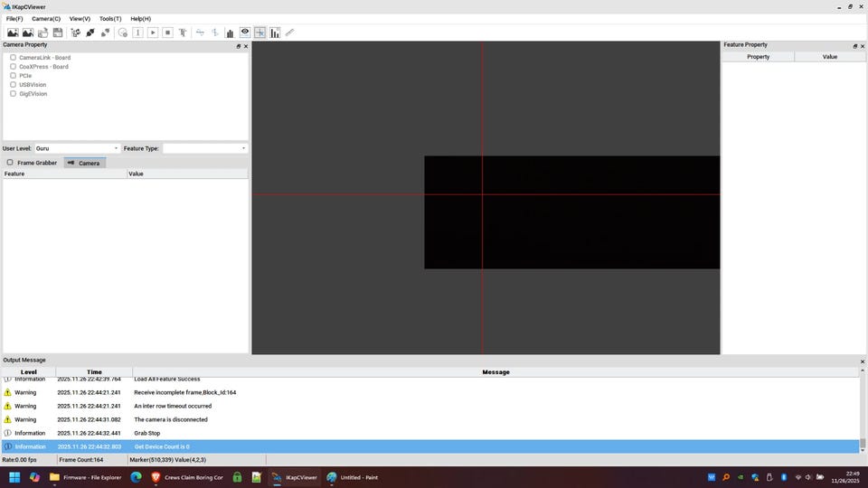Toggle the crosshair marker tool

(x=259, y=33)
